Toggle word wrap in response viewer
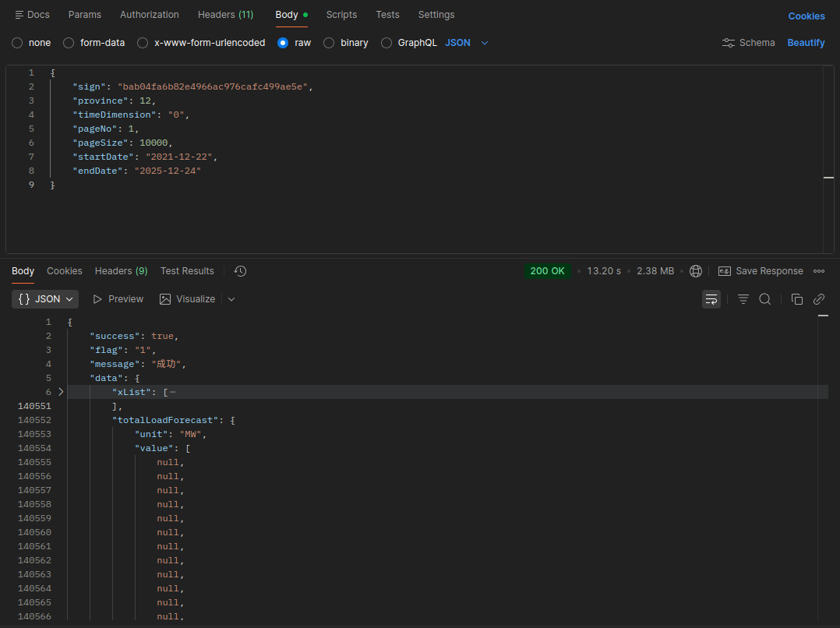This screenshot has height=628, width=840. coord(711,299)
